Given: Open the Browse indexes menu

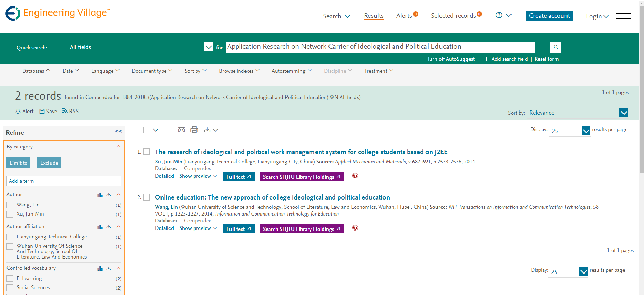Looking at the screenshot, I should click(239, 71).
